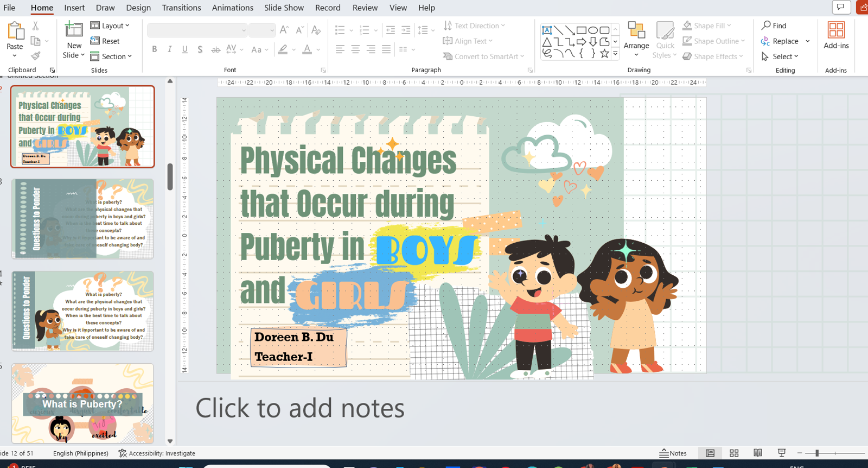Switch to Slide Sorter view
This screenshot has width=868, height=468.
click(734, 453)
